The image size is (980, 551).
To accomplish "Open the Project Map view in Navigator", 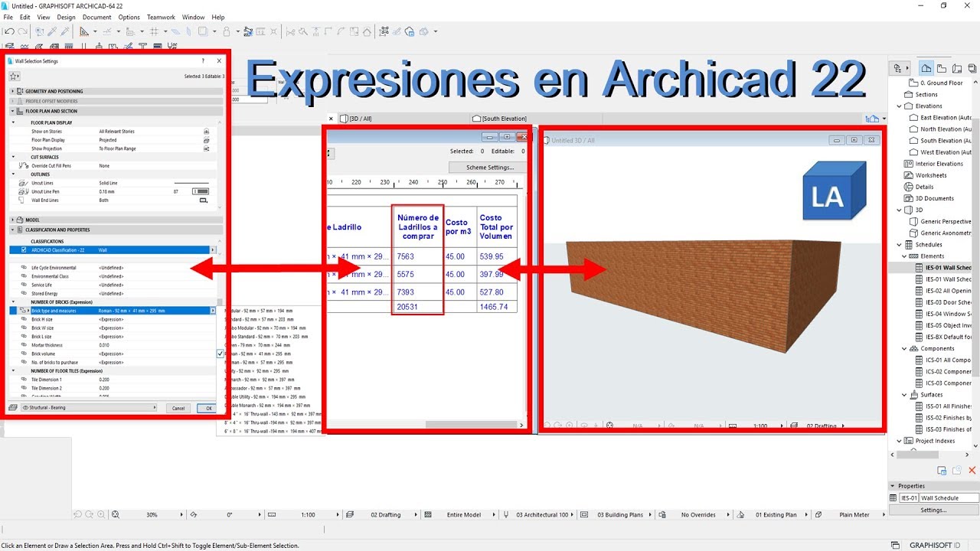I will click(926, 68).
